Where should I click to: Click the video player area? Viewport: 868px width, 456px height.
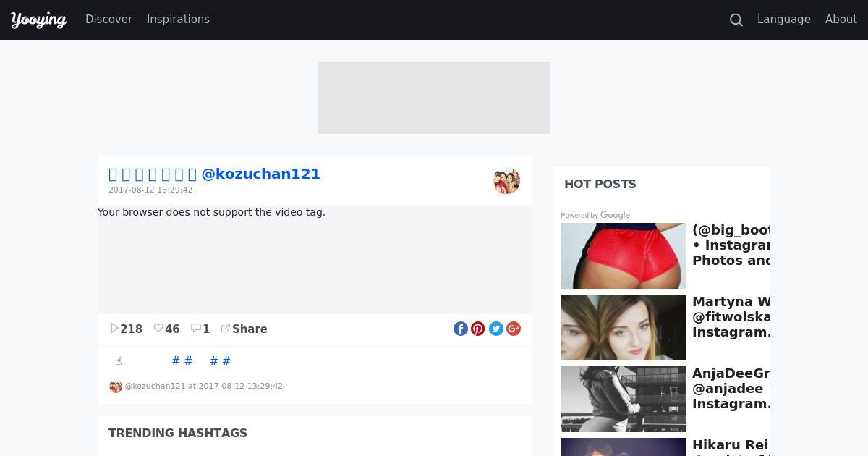tap(315, 260)
